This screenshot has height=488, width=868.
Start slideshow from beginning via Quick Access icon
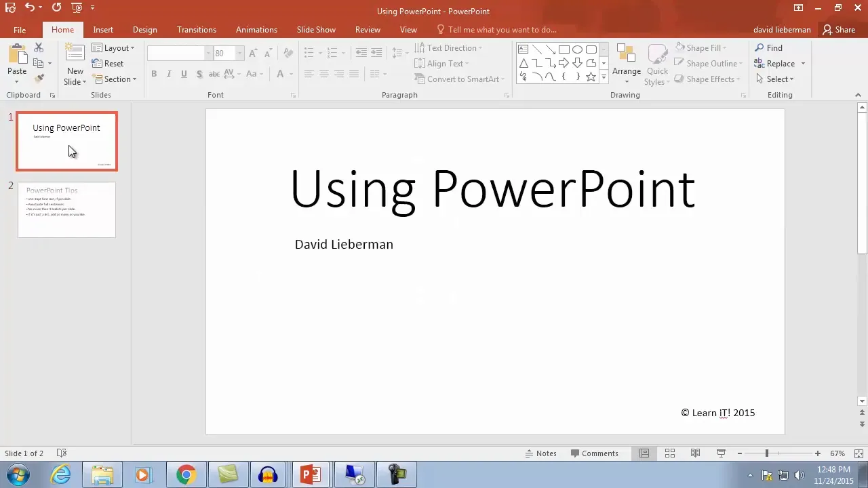click(x=76, y=7)
